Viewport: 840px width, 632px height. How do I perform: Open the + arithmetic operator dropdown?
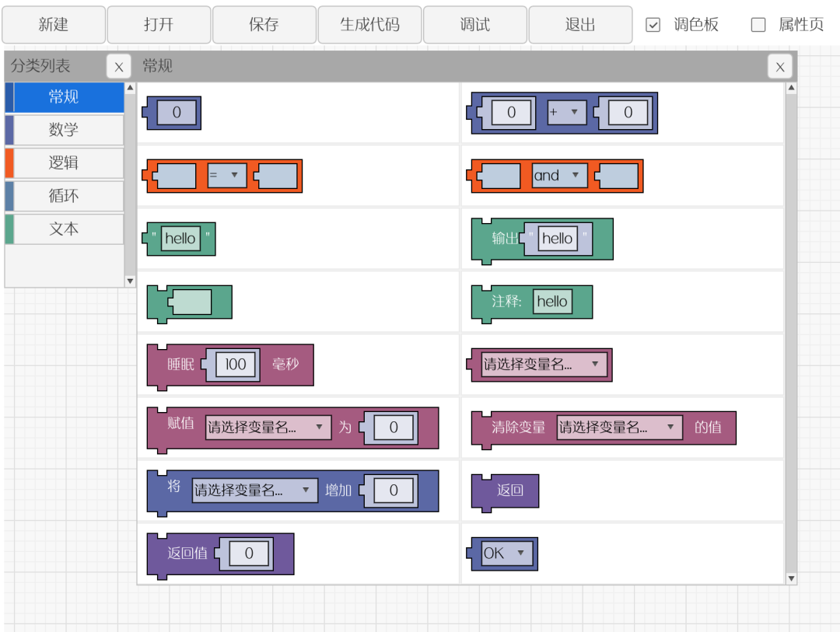567,113
